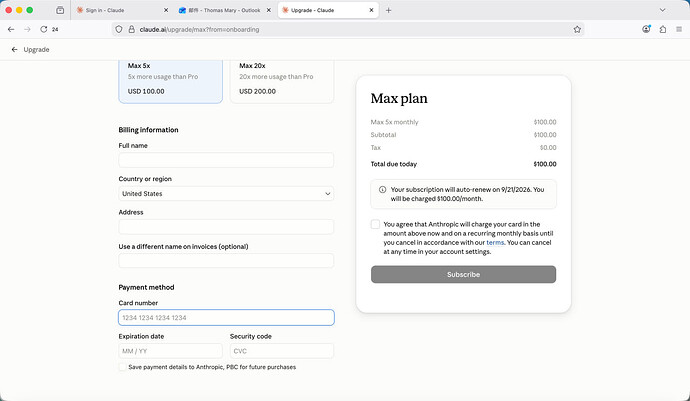
Task: Click the shield tracking protection icon
Action: 119,29
